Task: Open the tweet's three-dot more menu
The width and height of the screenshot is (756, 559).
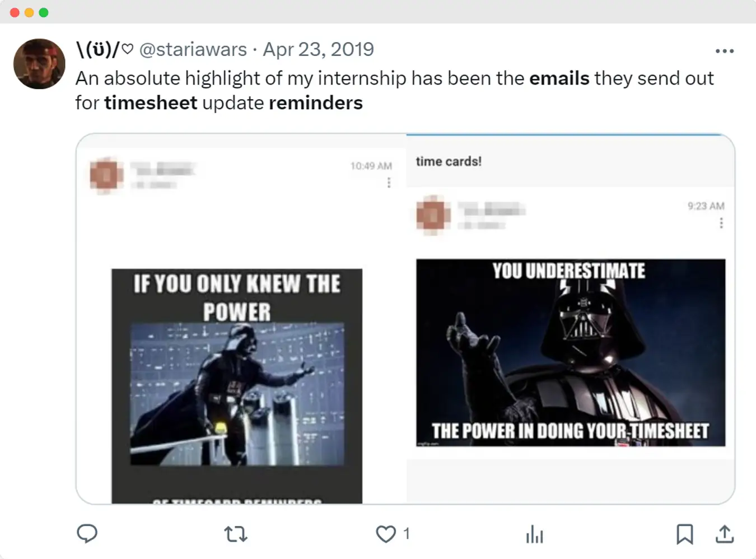Action: tap(725, 51)
